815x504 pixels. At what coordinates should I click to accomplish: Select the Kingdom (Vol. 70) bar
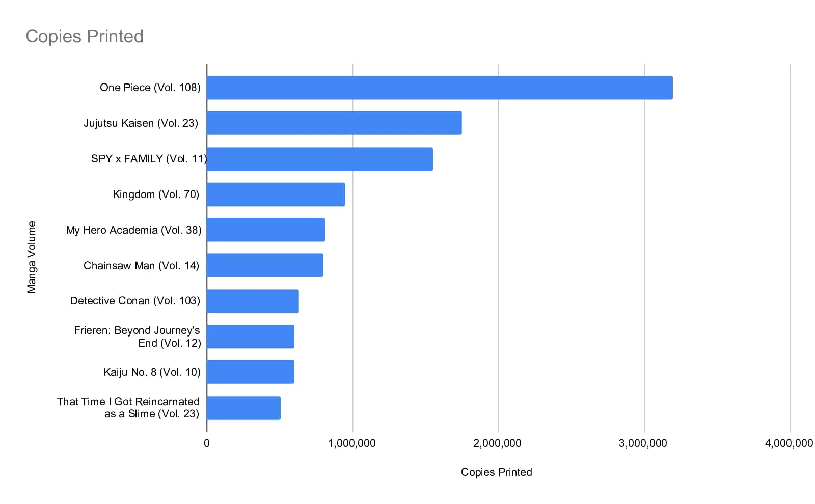click(276, 194)
